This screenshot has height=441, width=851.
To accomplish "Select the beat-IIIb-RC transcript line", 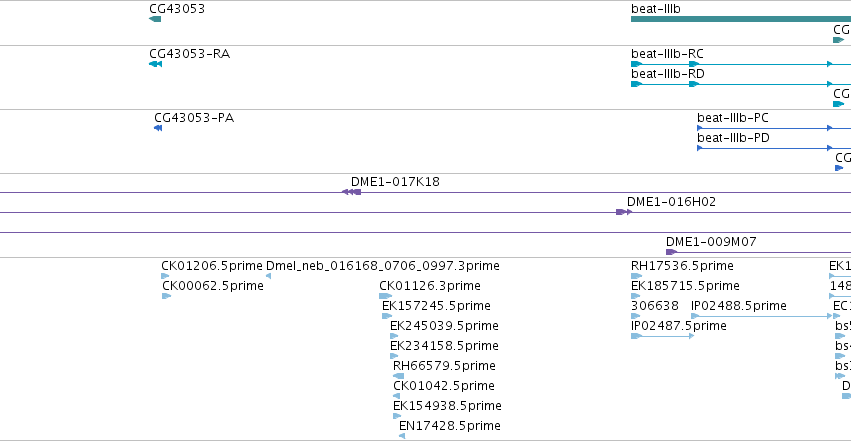I will pyautogui.click(x=741, y=65).
